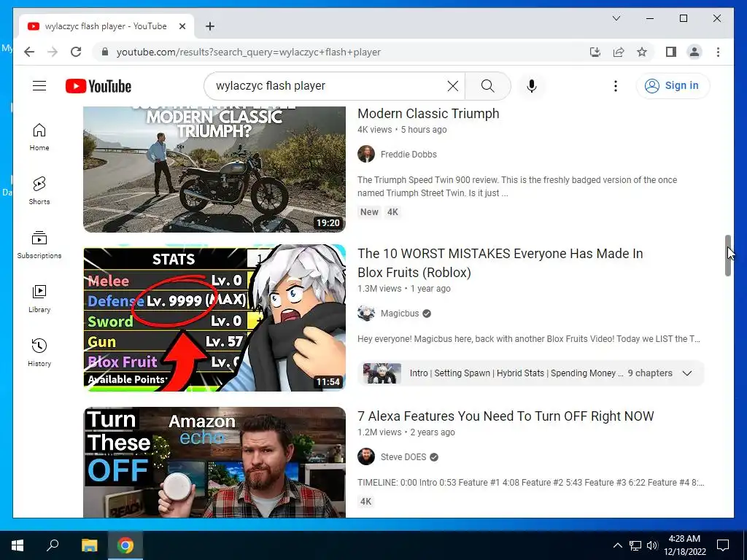747x560 pixels.
Task: Visit Freddie Dobbs channel name
Action: click(x=409, y=155)
